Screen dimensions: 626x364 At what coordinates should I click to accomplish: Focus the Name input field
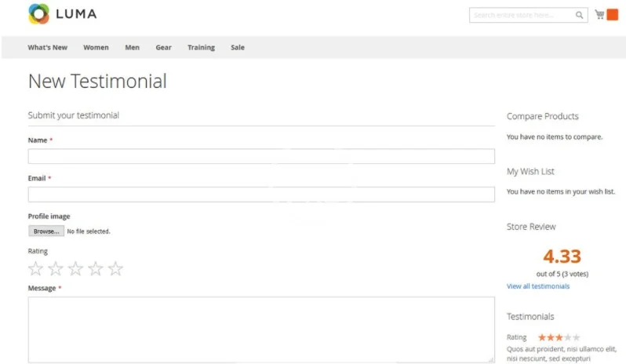point(261,156)
